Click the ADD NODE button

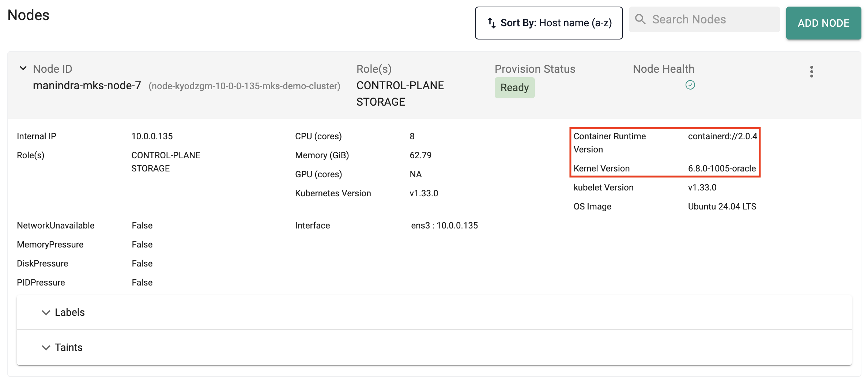[x=823, y=23]
